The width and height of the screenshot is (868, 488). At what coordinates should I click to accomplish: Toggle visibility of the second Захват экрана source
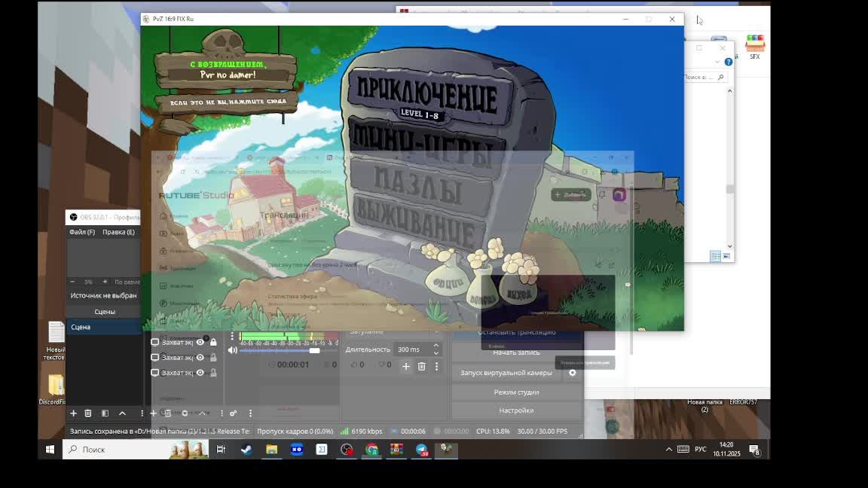[x=200, y=358]
